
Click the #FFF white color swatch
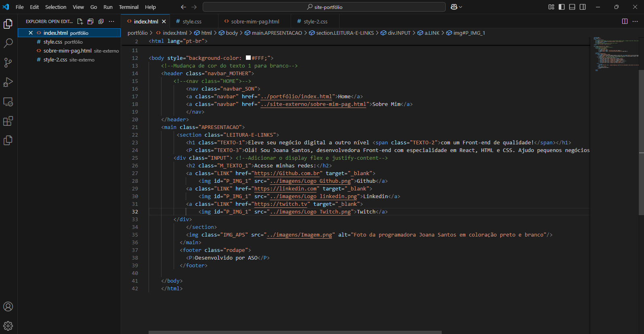click(248, 58)
